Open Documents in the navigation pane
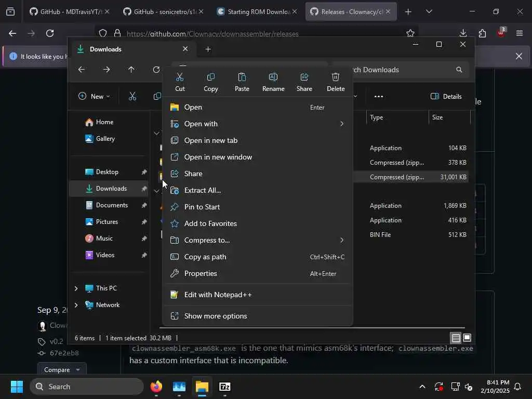Screen dimensions: 532x399 pyautogui.click(x=110, y=205)
